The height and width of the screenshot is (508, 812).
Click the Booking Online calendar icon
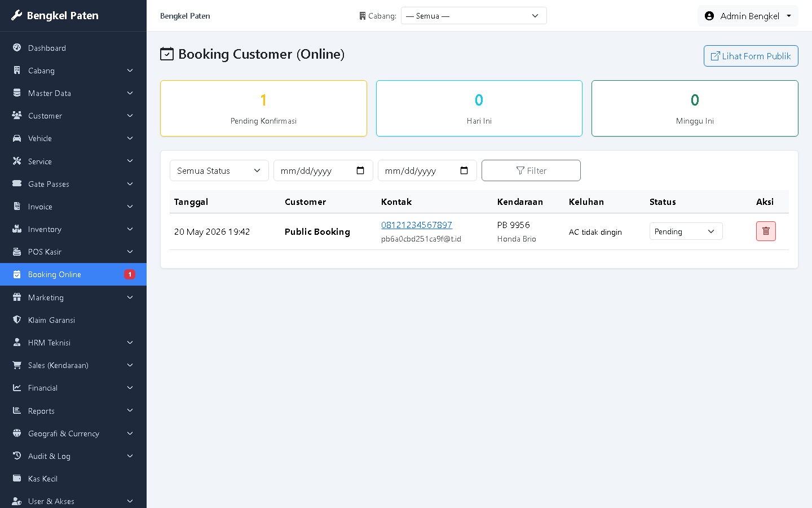point(17,274)
